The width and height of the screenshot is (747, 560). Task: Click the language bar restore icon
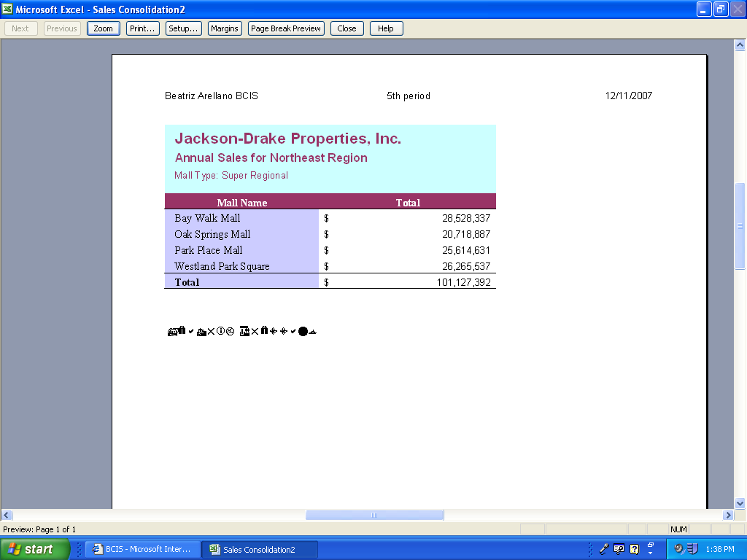pyautogui.click(x=650, y=545)
